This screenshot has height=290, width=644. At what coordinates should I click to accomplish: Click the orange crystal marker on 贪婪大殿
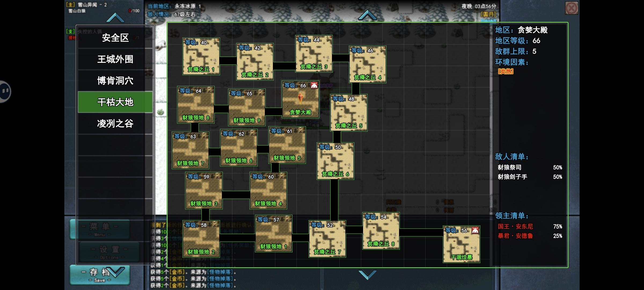point(301,98)
